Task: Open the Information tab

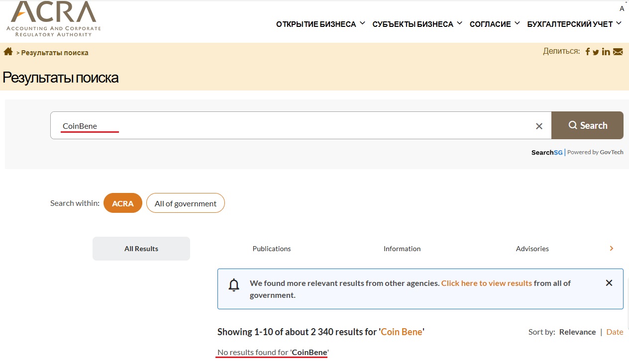Action: click(402, 249)
